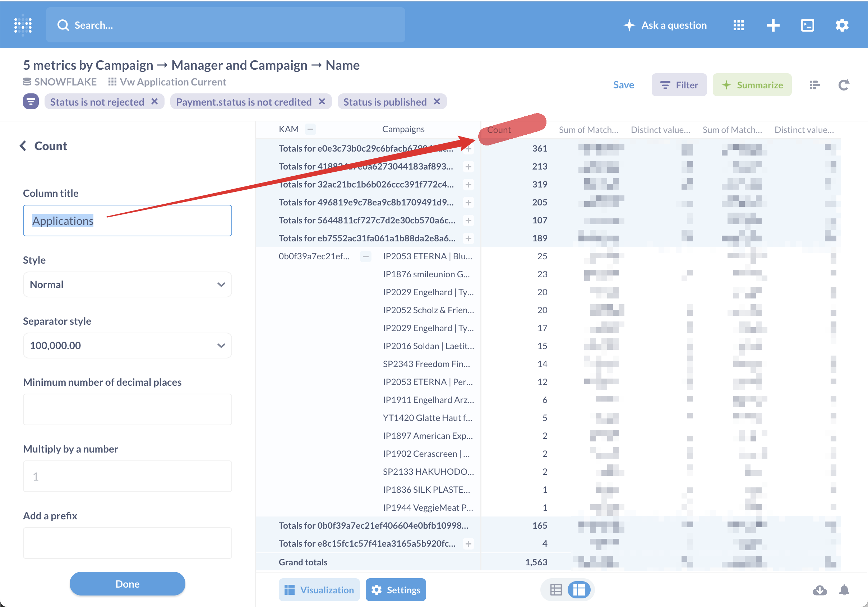Image resolution: width=868 pixels, height=607 pixels.
Task: Open the Settings panel at the bottom
Action: pos(396,590)
